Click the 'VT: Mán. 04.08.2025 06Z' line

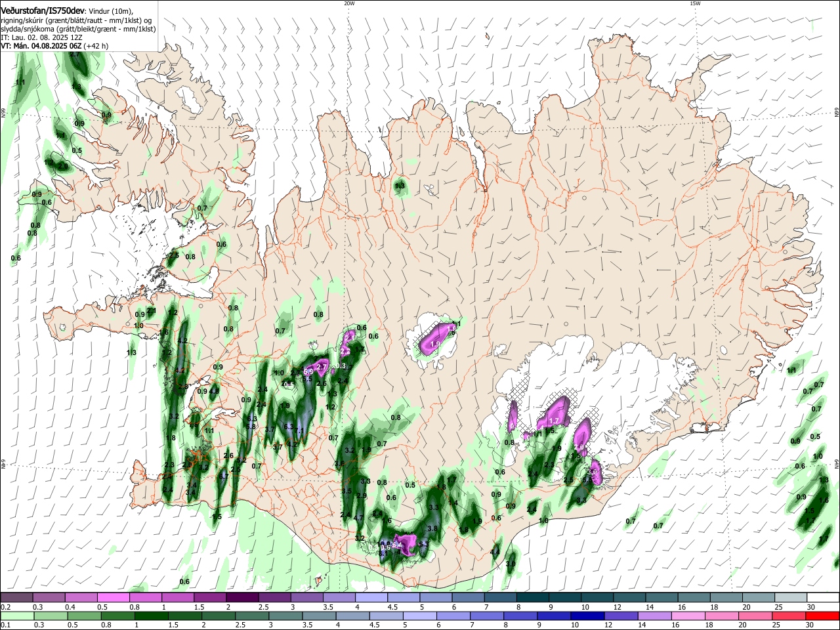41,46
